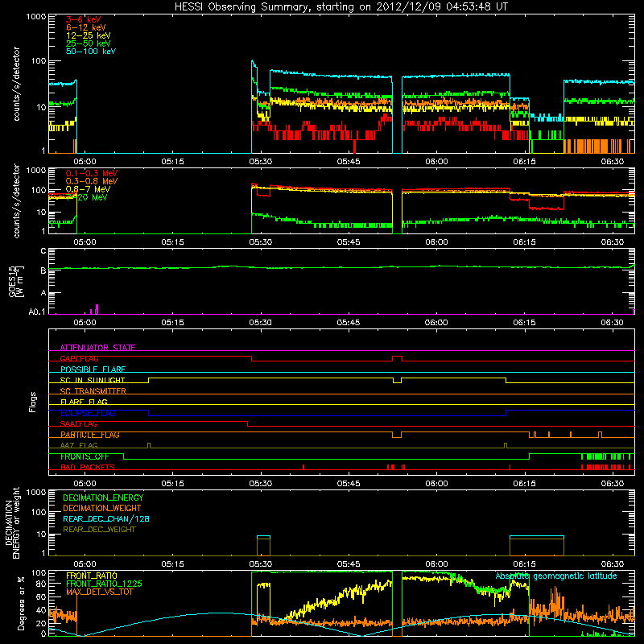Click the Degrees or % axis title
644x644 pixels.
(x=21, y=603)
